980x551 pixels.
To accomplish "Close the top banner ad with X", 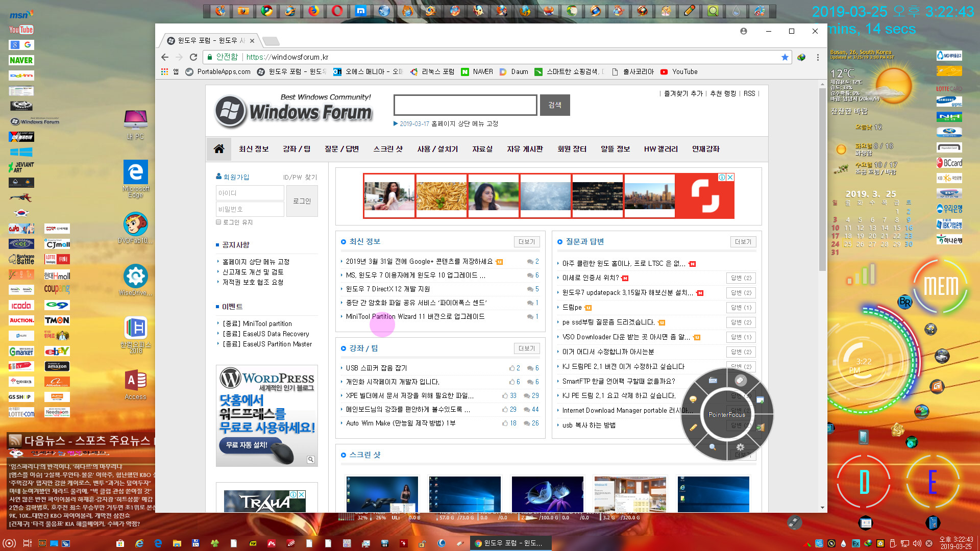I will [730, 177].
